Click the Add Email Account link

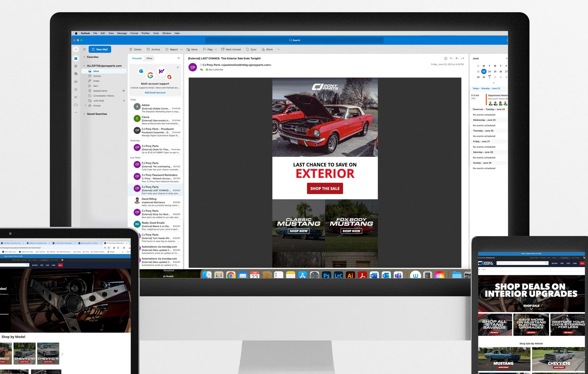tap(155, 93)
